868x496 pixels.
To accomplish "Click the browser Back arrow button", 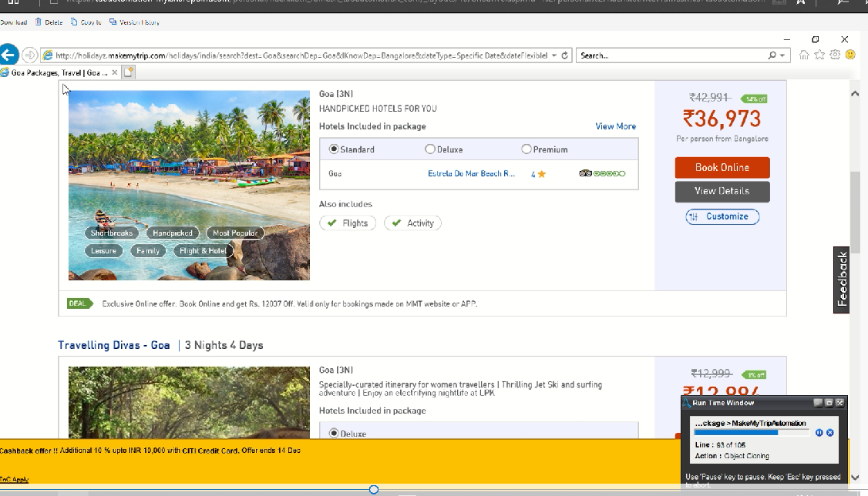I will [x=8, y=55].
